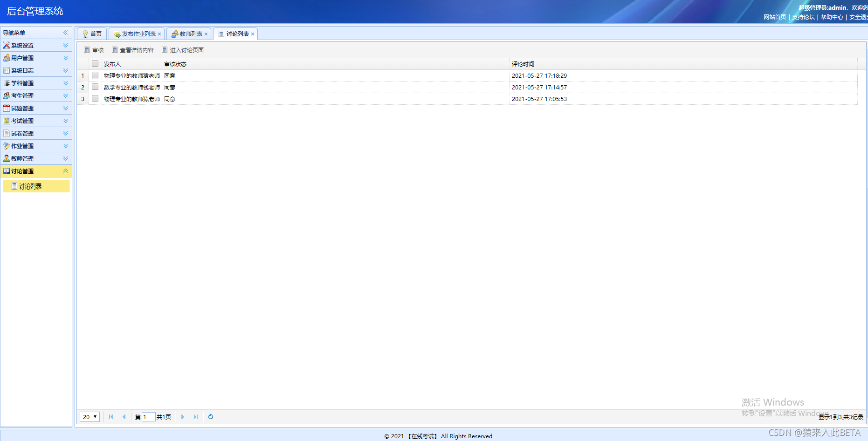Click the 审核 toolbar icon
Viewport: 868px width, 441px height.
87,50
